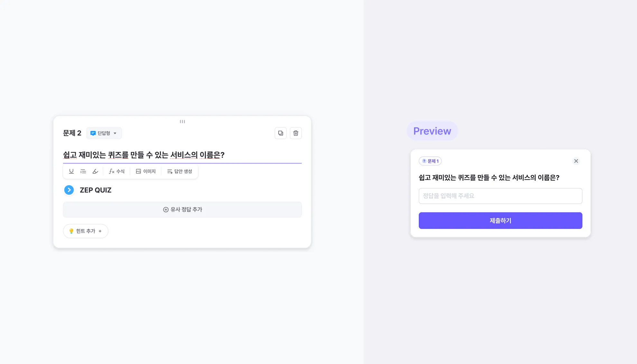The image size is (637, 364).
Task: Select the highlighter pen icon
Action: click(x=95, y=171)
